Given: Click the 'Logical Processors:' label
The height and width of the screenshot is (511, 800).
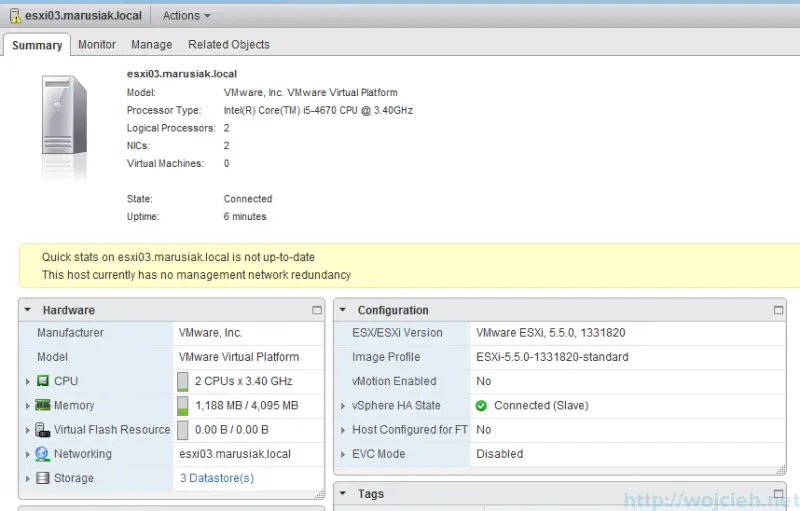Looking at the screenshot, I should click(171, 128).
